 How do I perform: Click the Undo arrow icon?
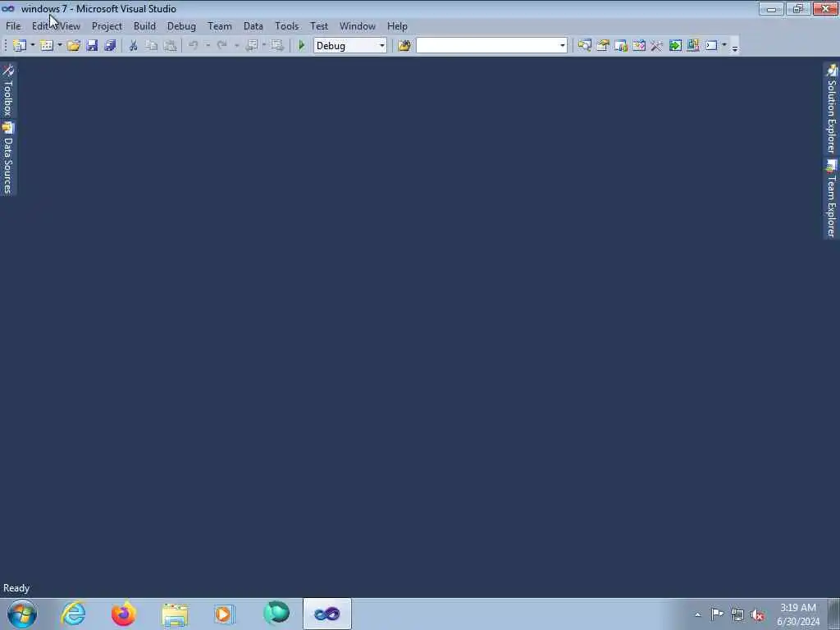pyautogui.click(x=193, y=46)
